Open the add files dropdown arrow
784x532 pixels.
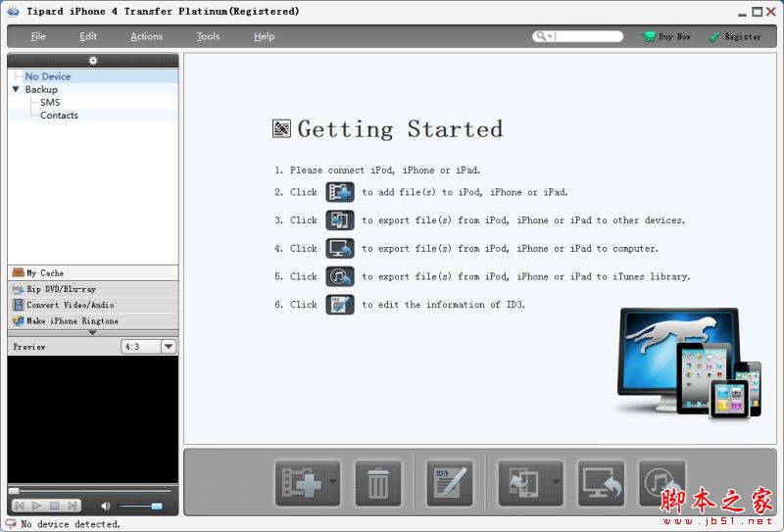(333, 482)
